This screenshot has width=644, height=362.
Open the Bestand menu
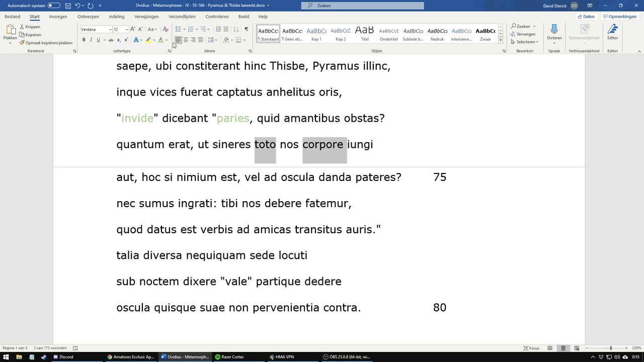[12, 17]
